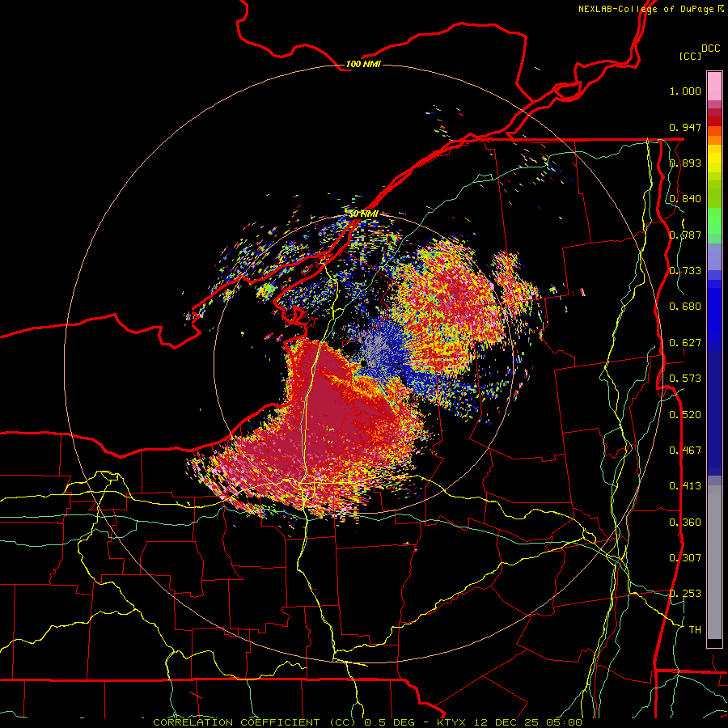The image size is (728, 728).
Task: Click the [CC] label above the color scale
Action: pos(690,56)
